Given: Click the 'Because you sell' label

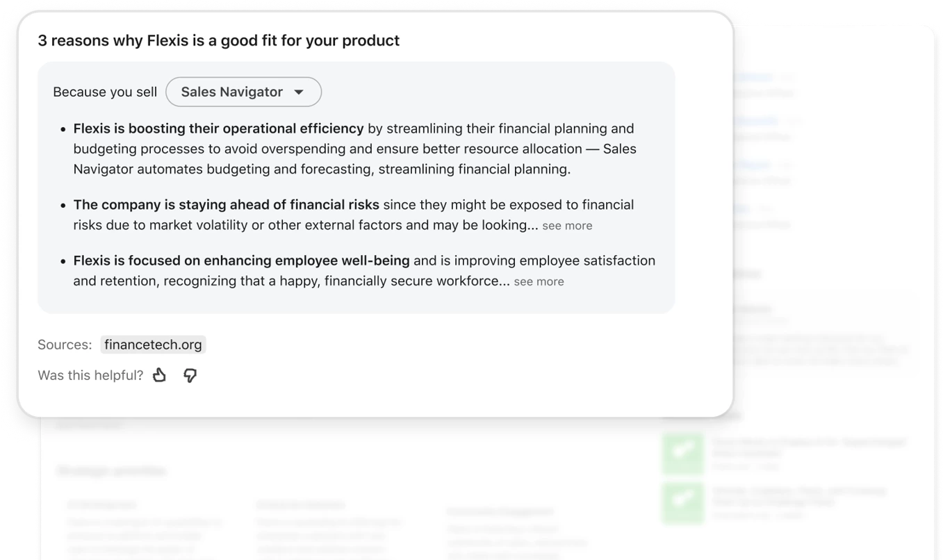Looking at the screenshot, I should (x=105, y=92).
